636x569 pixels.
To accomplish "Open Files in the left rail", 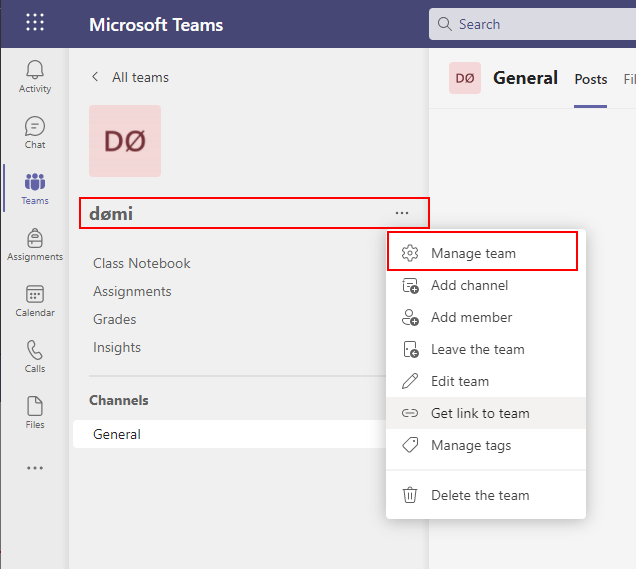I will pyautogui.click(x=35, y=412).
